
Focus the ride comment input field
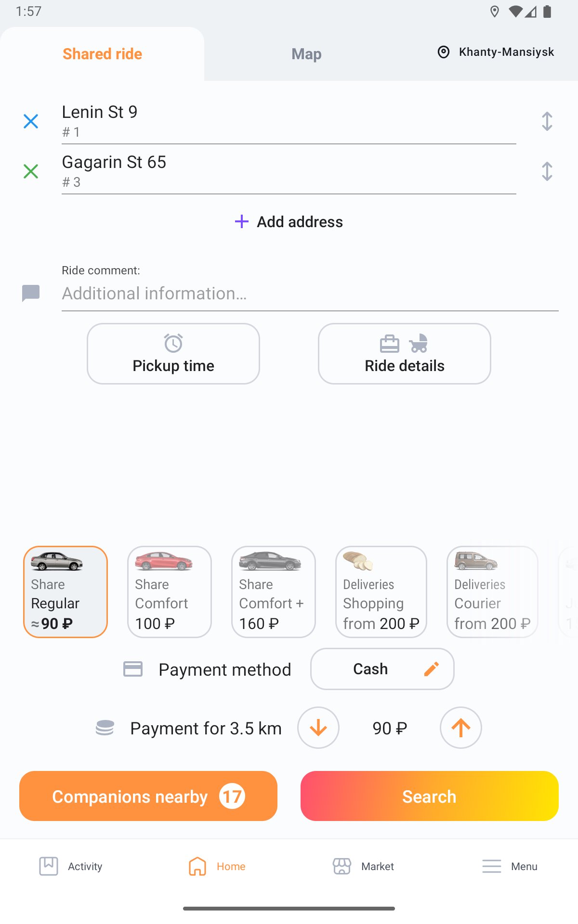point(308,294)
